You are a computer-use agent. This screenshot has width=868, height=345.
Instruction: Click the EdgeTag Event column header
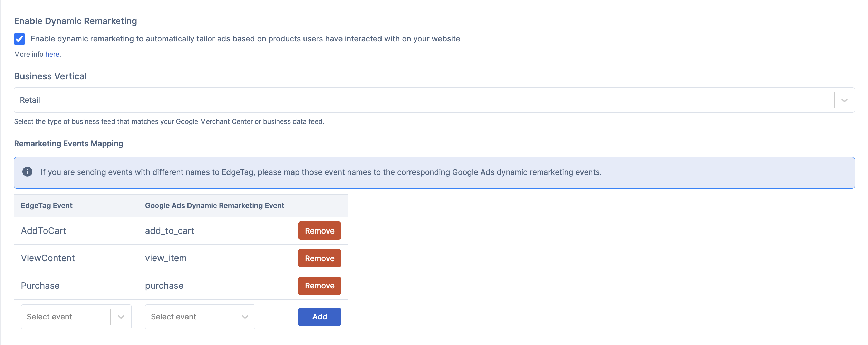pyautogui.click(x=47, y=206)
